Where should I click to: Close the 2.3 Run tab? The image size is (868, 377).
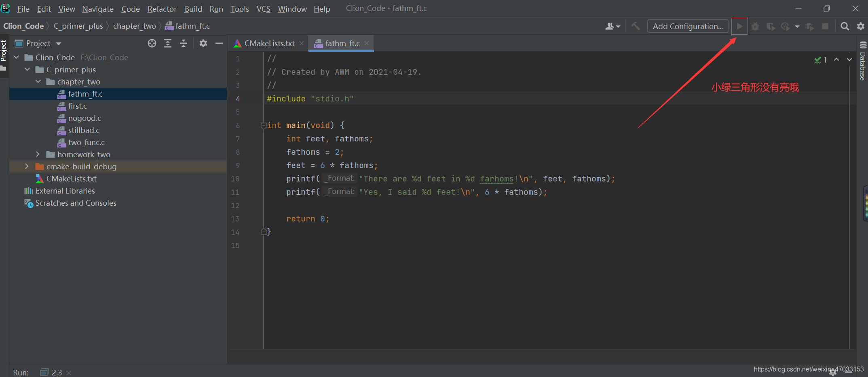pos(69,373)
